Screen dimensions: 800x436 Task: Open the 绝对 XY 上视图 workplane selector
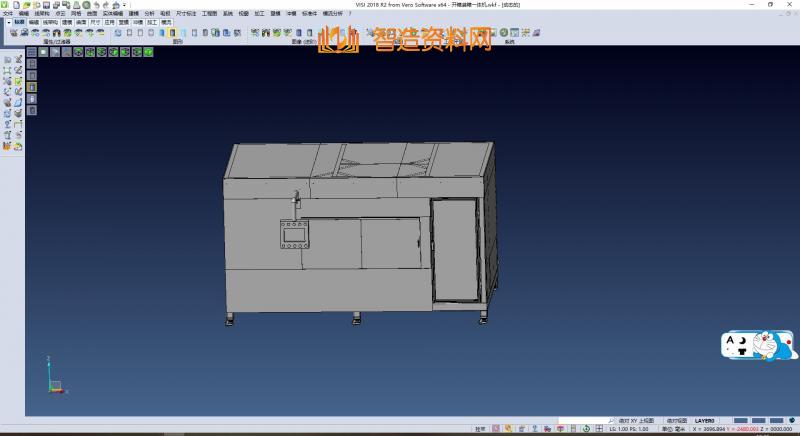636,421
